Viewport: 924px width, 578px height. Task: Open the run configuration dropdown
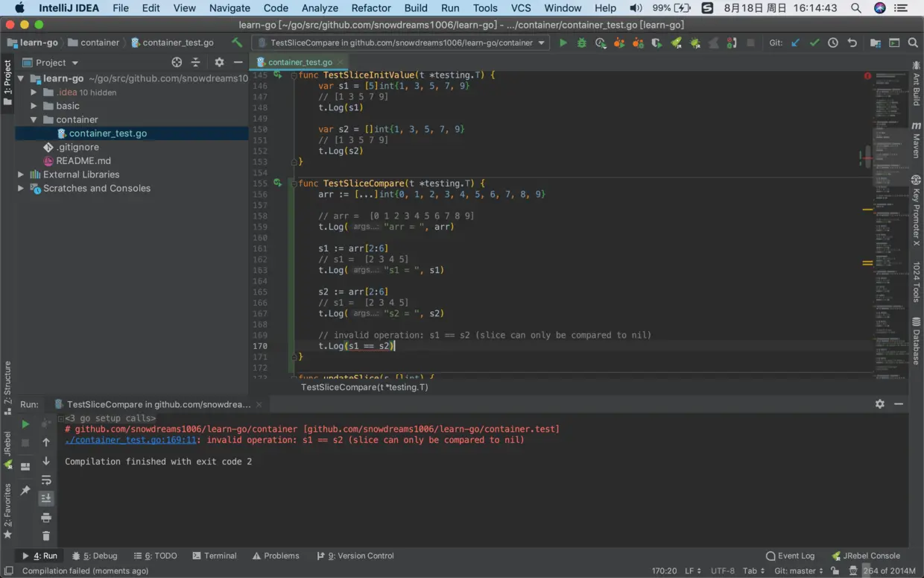coord(541,43)
